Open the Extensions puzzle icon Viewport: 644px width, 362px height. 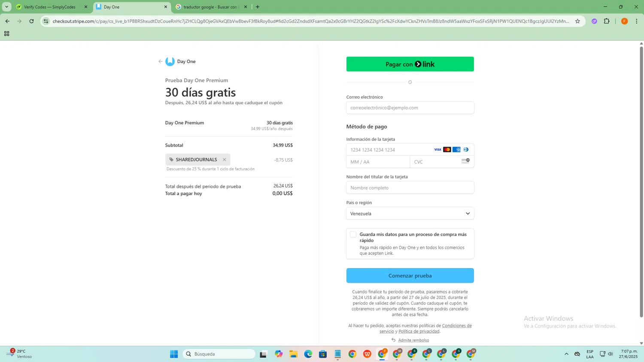[x=607, y=21]
